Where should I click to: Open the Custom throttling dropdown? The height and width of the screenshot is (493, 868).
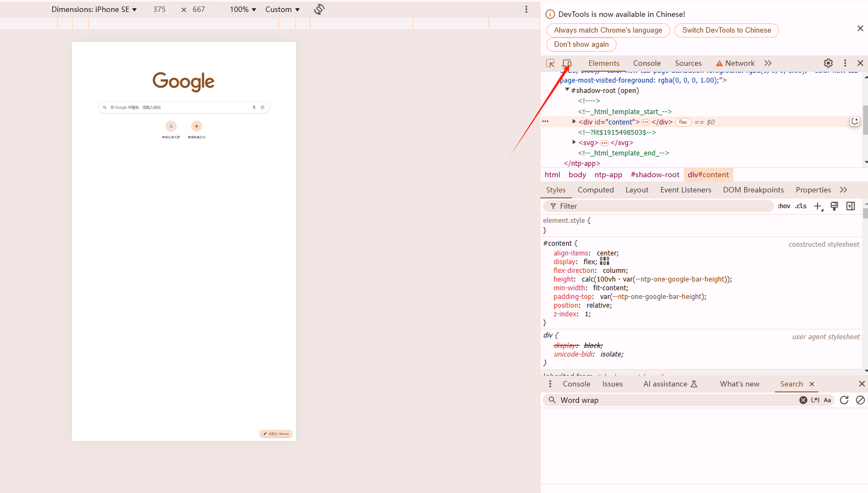[x=282, y=9]
